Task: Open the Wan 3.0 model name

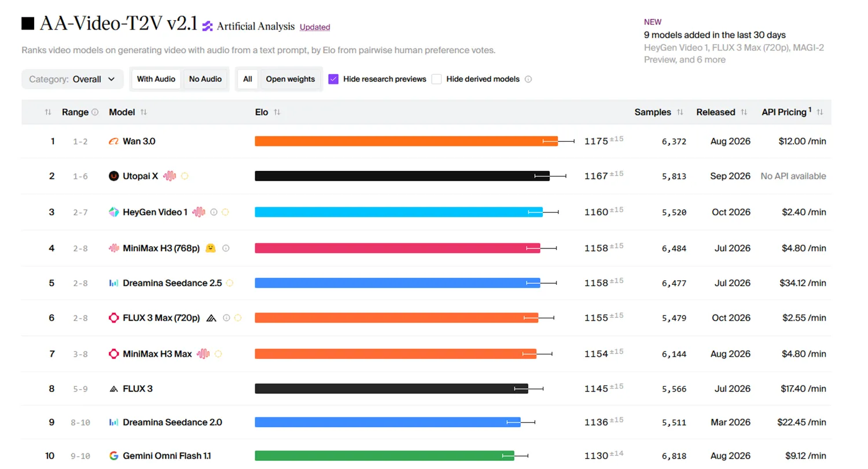Action: [x=139, y=141]
